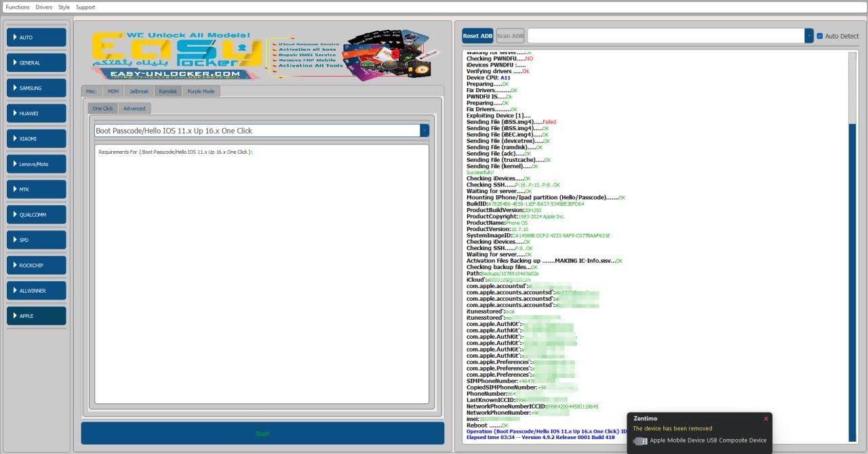Click the 'BuildID' log line
The width and height of the screenshot is (868, 454).
click(525, 203)
